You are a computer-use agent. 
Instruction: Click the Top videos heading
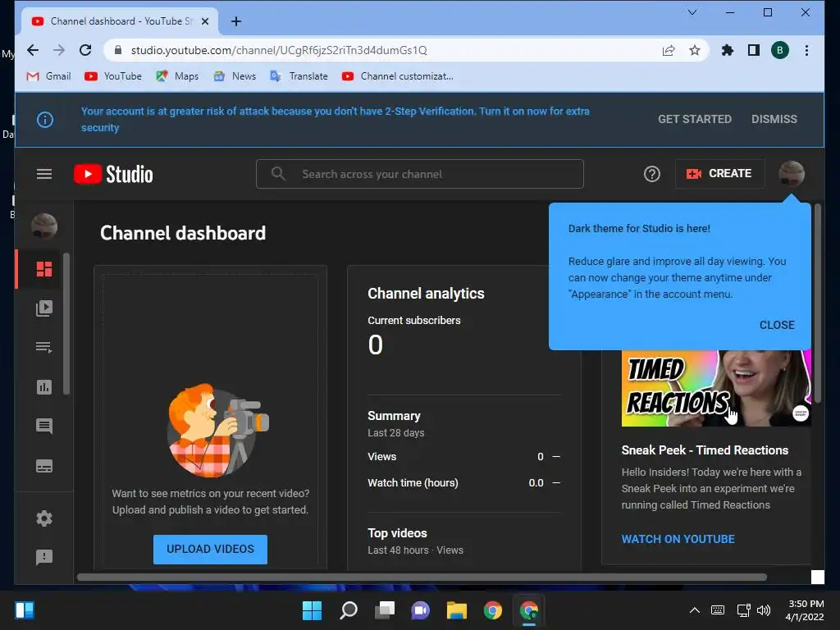[397, 533]
